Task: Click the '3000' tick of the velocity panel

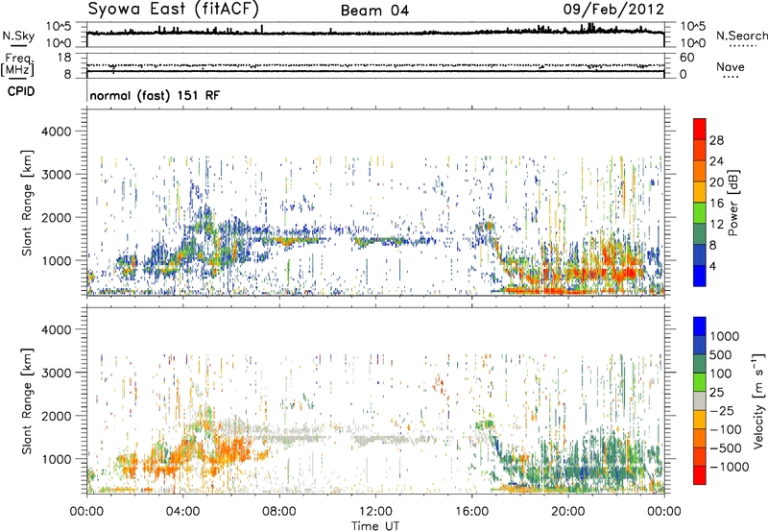Action: point(56,373)
